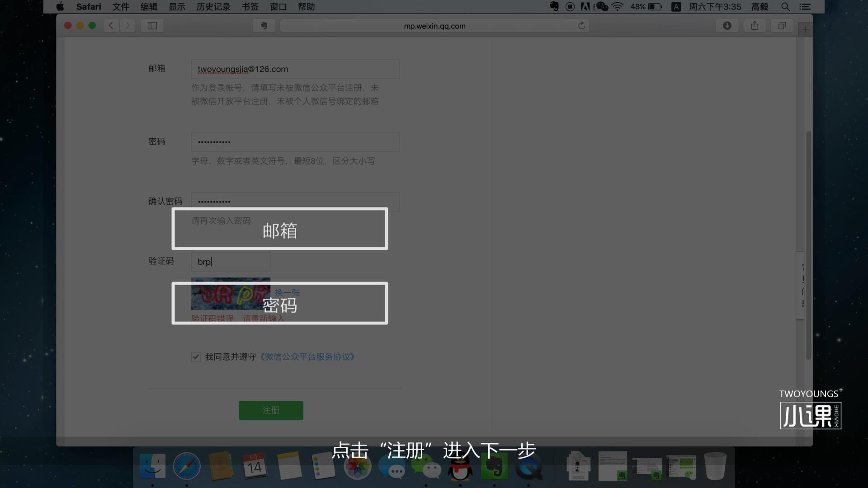Click the downloads icon in Safari toolbar
Viewport: 868px width, 488px height.
[727, 26]
